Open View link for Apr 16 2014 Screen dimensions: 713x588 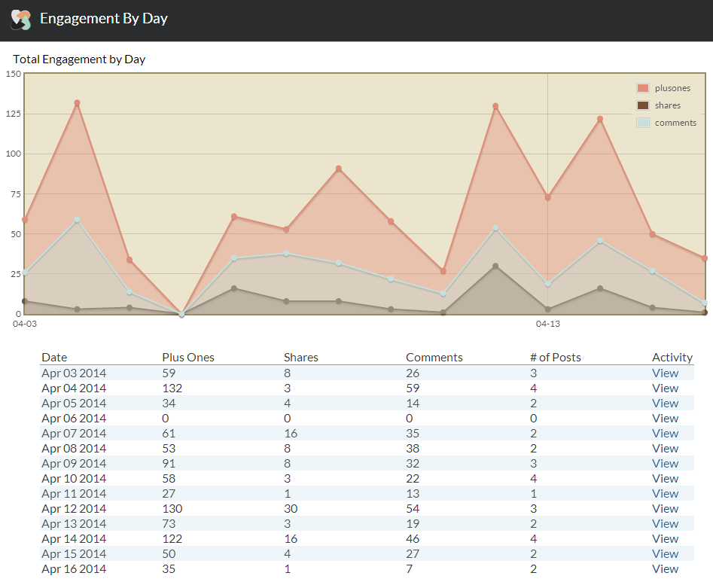coord(665,569)
